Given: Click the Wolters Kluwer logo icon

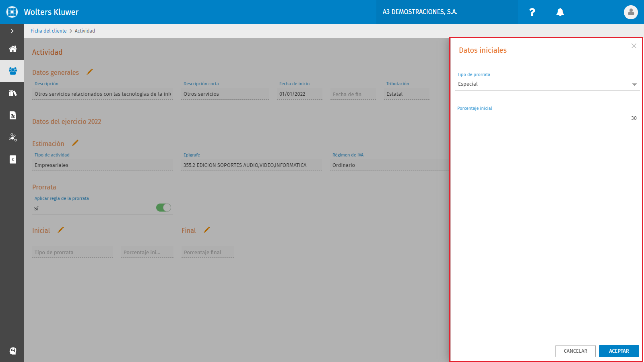Looking at the screenshot, I should pyautogui.click(x=12, y=12).
